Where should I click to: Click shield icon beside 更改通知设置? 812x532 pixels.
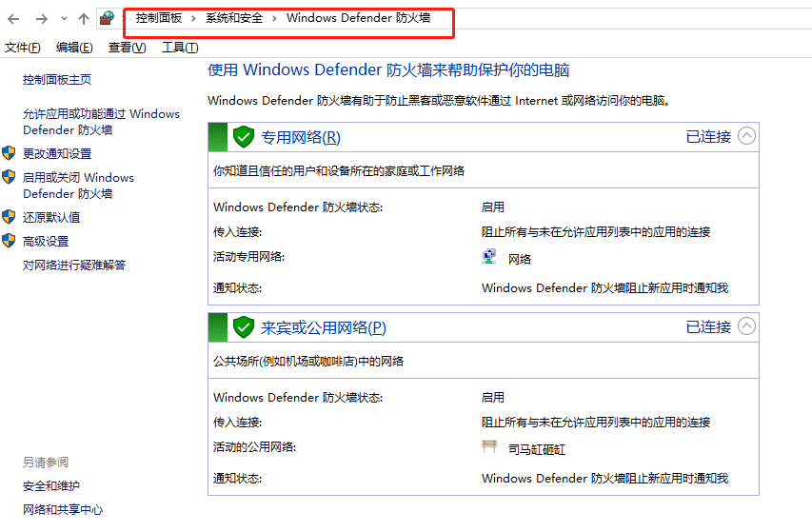[9, 153]
